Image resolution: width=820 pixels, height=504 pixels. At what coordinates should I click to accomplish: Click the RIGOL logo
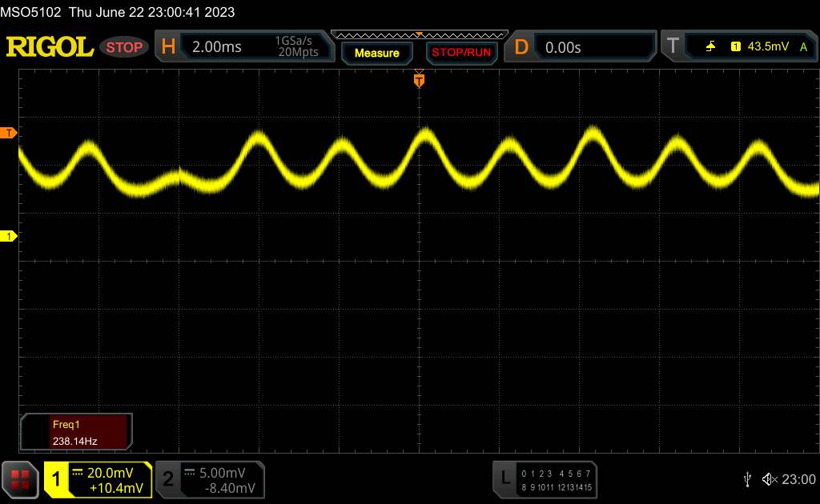(x=50, y=47)
